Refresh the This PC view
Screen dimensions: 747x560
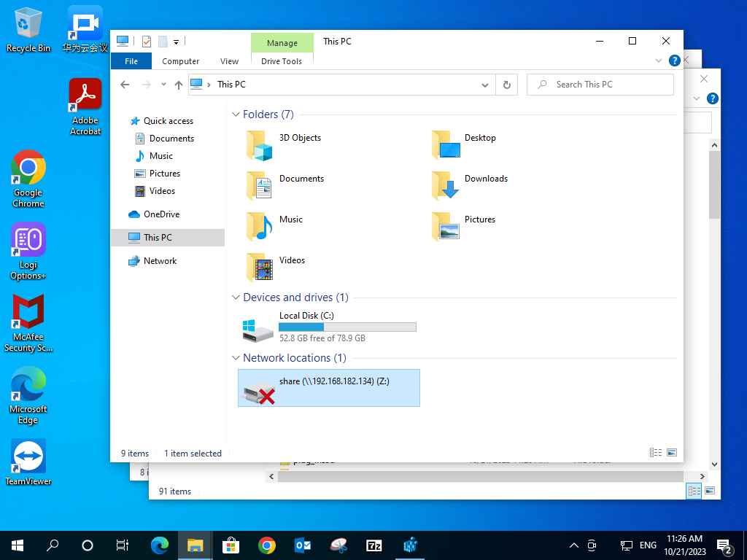pyautogui.click(x=507, y=85)
